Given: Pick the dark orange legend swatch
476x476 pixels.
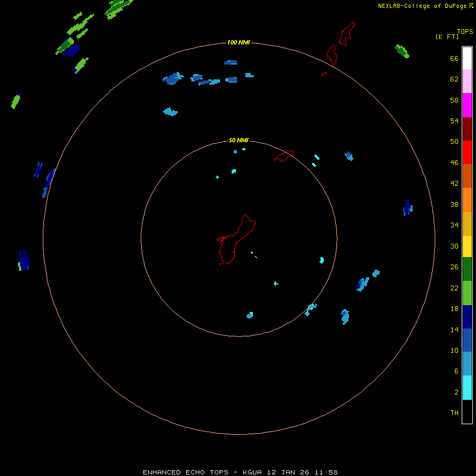Looking at the screenshot, I should 467,176.
